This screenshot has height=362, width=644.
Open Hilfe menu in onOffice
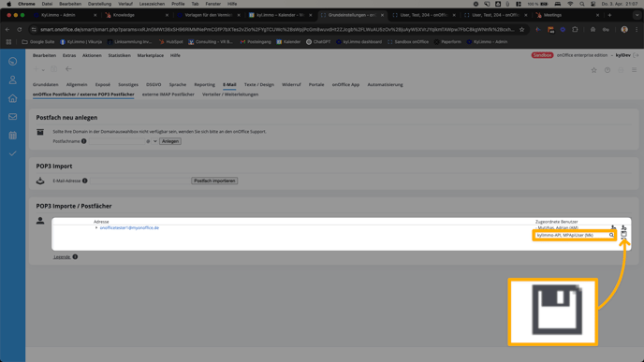pos(175,55)
